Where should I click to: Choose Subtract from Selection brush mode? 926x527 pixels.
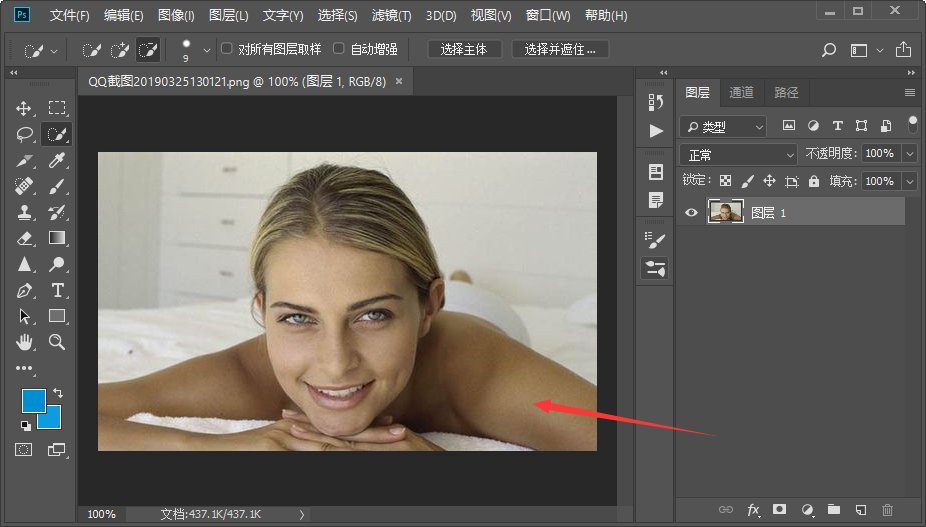148,50
